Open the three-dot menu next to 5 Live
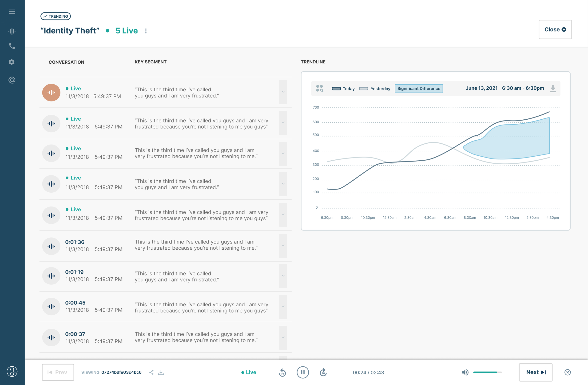The height and width of the screenshot is (385, 588). coord(146,31)
